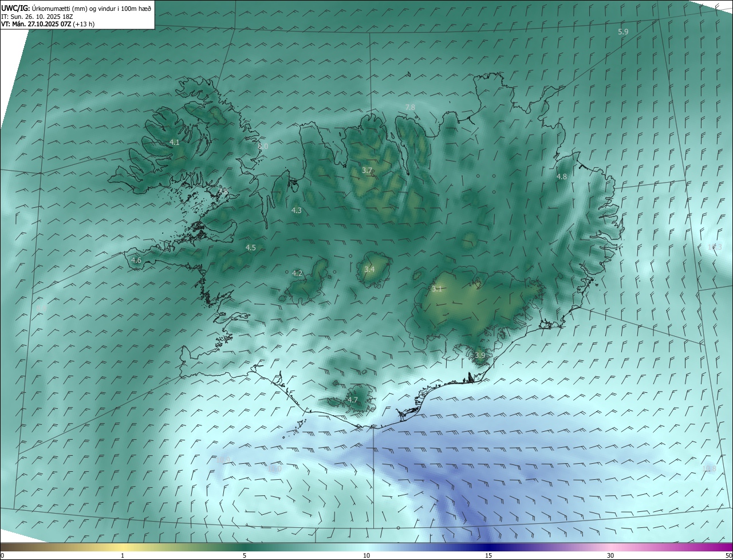Click the 3.4 value on the central glacier
Screen dimensions: 733x560
click(x=370, y=269)
